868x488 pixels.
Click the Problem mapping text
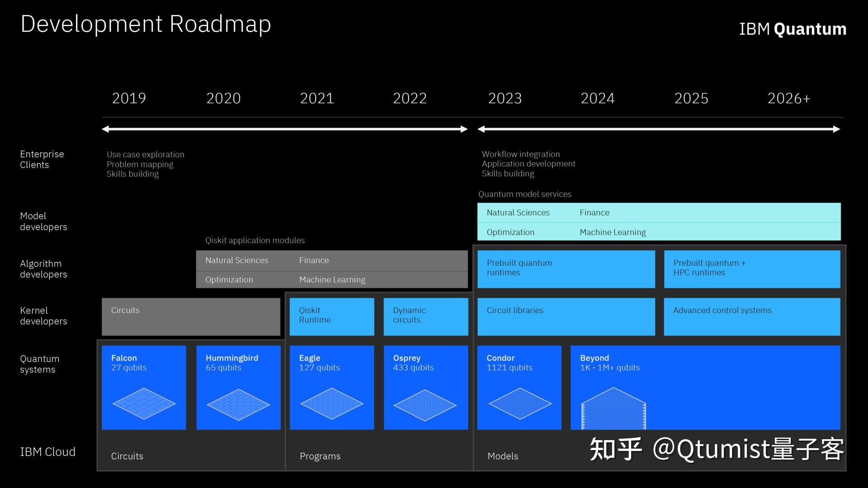tap(140, 164)
